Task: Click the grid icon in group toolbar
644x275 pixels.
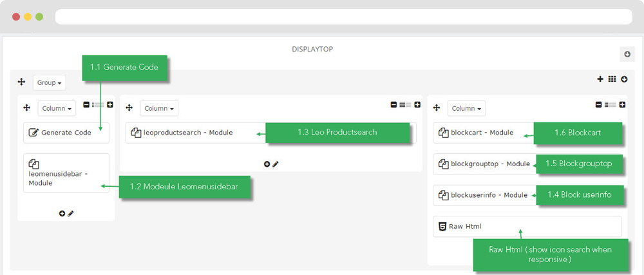Action: tap(612, 79)
